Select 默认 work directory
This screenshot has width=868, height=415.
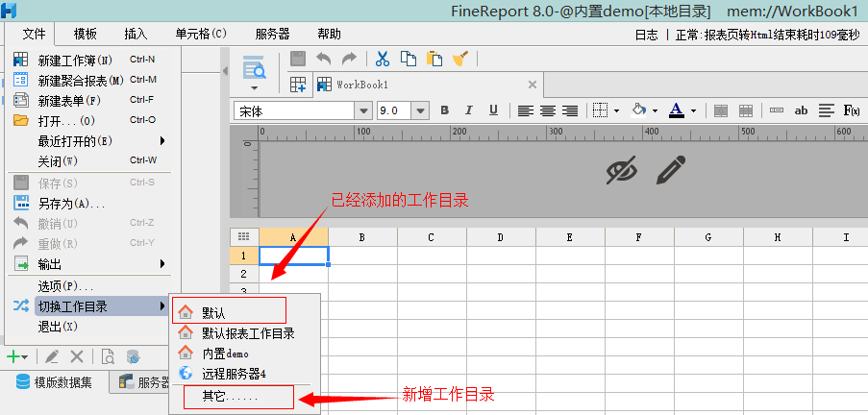(230, 312)
